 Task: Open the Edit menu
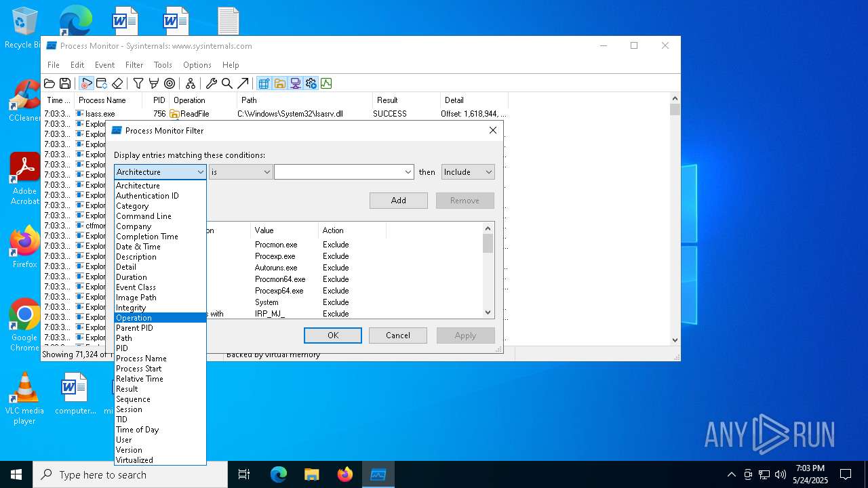click(77, 65)
